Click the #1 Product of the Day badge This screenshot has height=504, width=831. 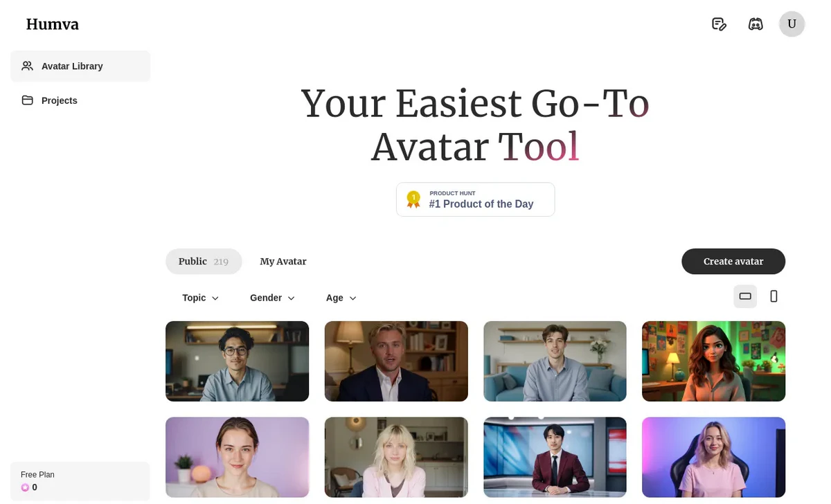click(x=475, y=199)
